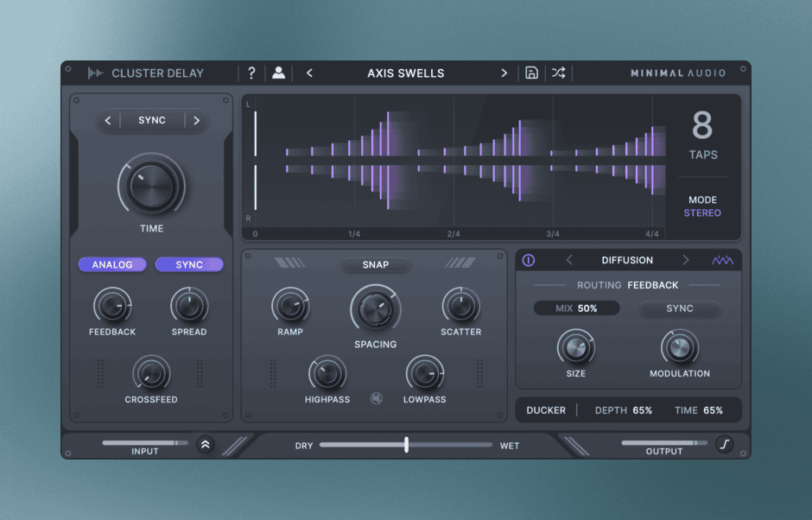Click the Dry/Wet mix slider handle
The height and width of the screenshot is (520, 812).
tap(406, 445)
